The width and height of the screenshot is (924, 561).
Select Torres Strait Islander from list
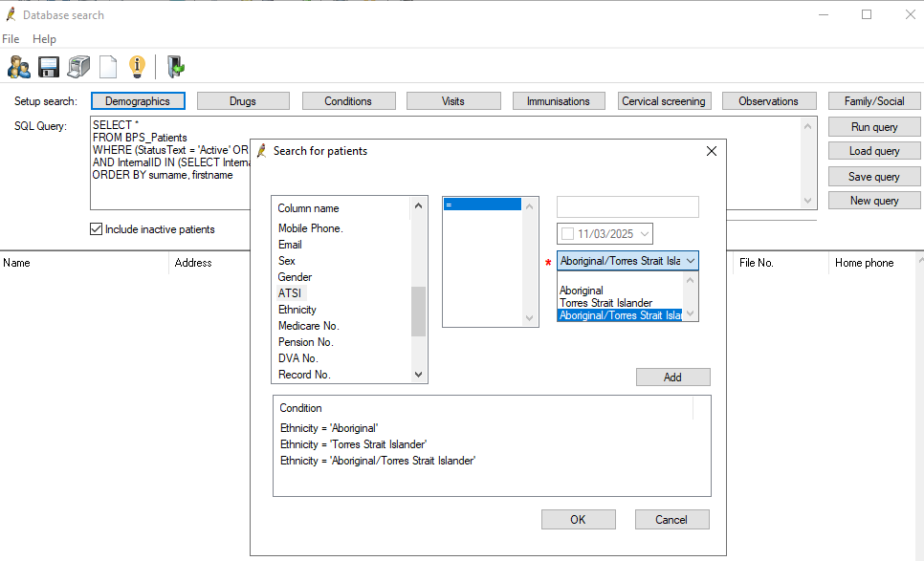click(x=605, y=303)
